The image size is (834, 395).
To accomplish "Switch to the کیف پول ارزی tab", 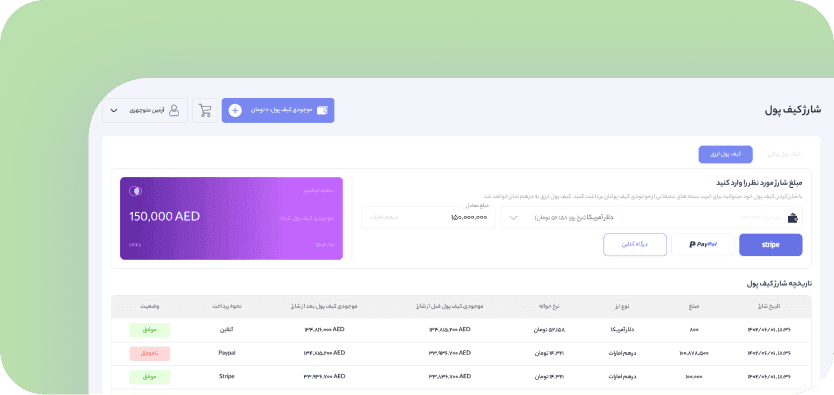I will coord(725,154).
